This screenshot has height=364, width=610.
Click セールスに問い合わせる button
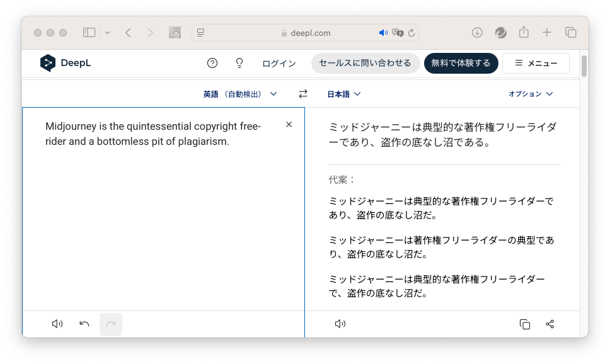(365, 63)
